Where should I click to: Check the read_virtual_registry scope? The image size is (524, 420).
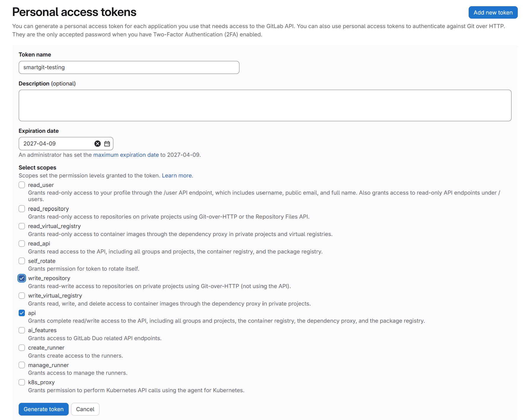[x=22, y=226]
